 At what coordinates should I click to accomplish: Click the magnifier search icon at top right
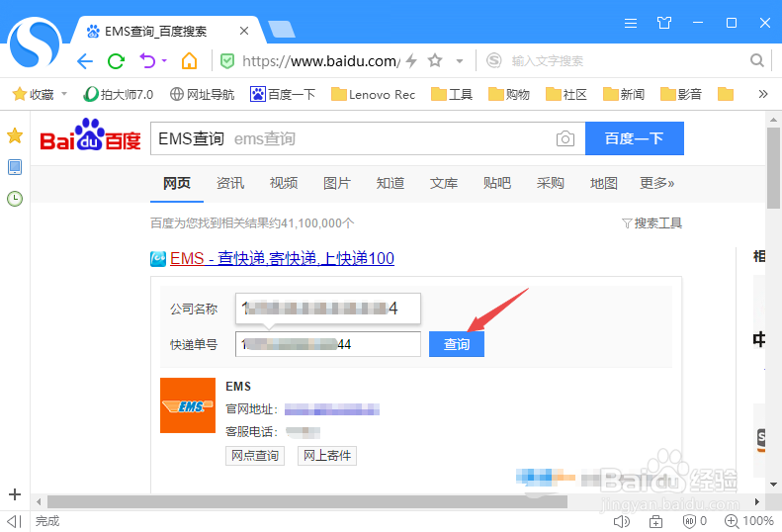[757, 61]
